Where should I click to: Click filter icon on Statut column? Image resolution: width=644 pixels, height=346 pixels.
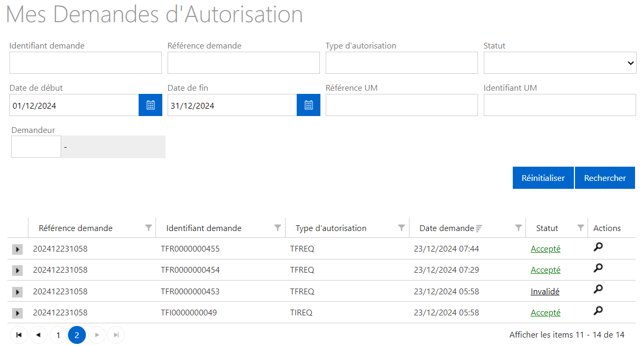580,228
